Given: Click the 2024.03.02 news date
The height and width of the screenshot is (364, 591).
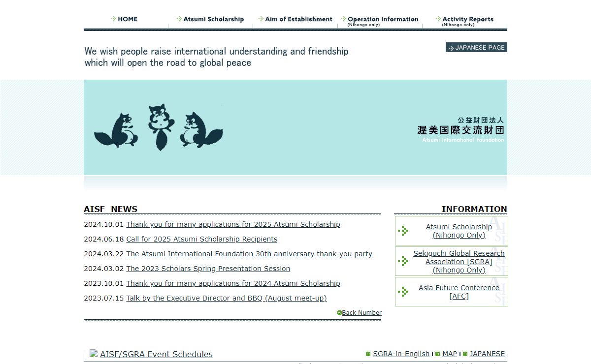Looking at the screenshot, I should click(104, 269).
